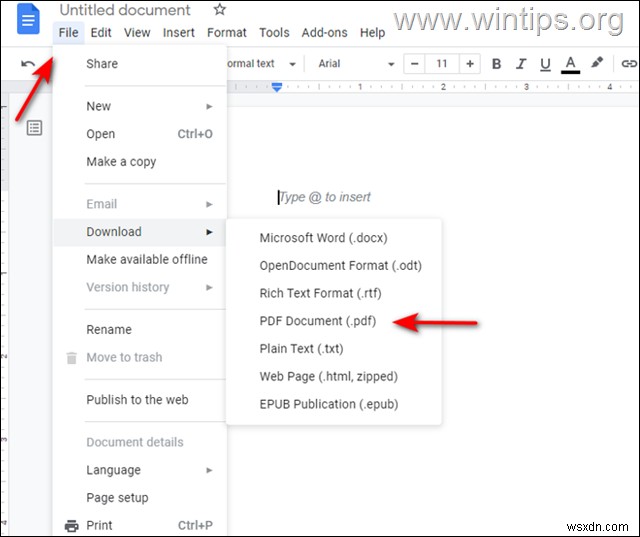Star the Untitled document

click(x=220, y=9)
